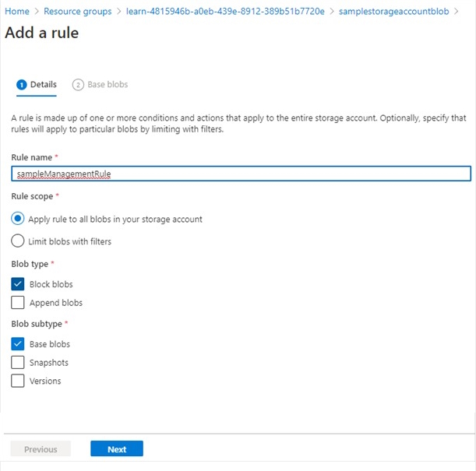Viewport: 476px width, 471px height.
Task: Click the step 2 circle icon
Action: [78, 84]
